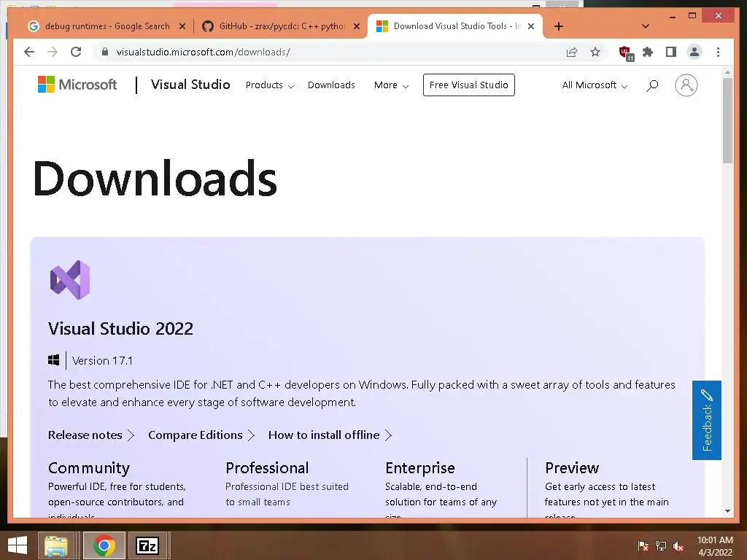Select the Download Visual Studio Tools tab
This screenshot has height=560, width=747.
455,26
